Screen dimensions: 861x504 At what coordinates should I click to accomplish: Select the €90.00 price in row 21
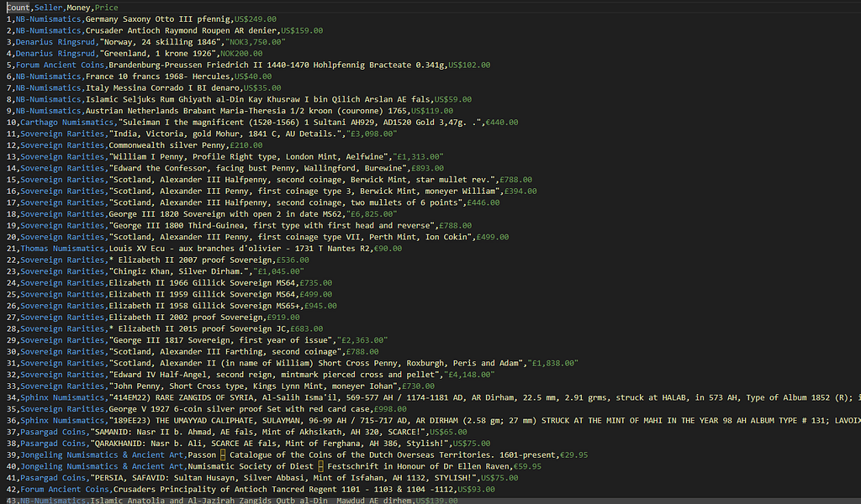tap(388, 249)
